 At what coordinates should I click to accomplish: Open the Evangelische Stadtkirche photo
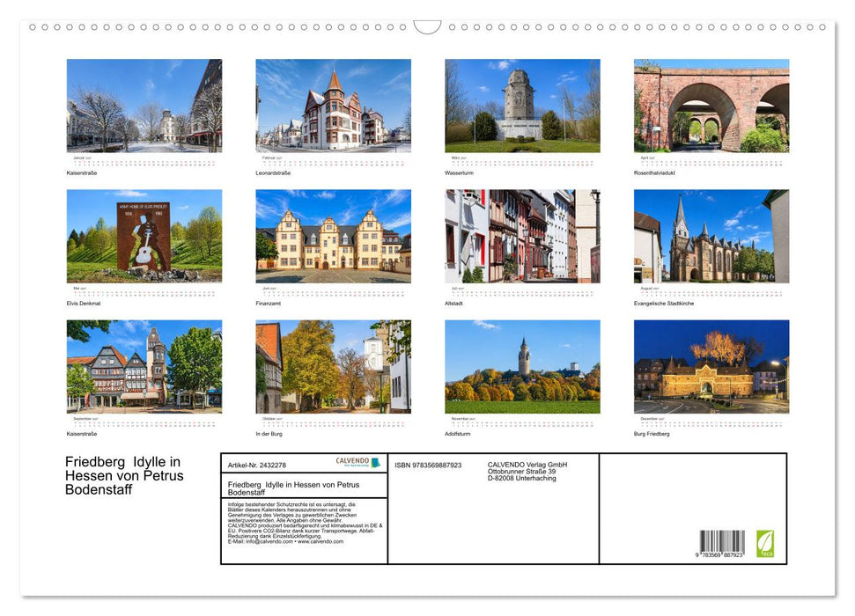[711, 236]
